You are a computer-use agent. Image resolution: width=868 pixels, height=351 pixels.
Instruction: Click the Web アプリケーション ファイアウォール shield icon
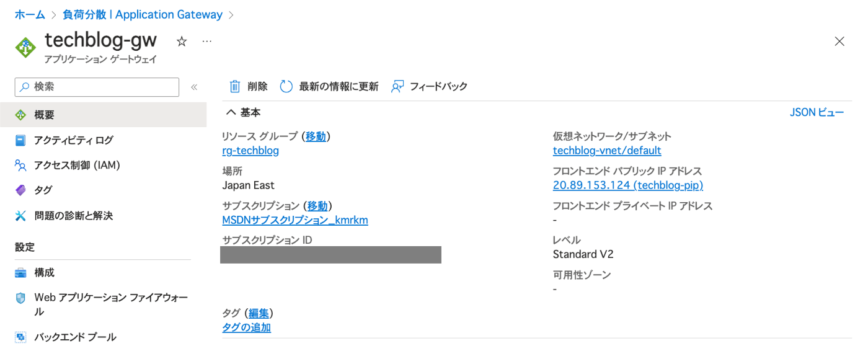pos(20,298)
